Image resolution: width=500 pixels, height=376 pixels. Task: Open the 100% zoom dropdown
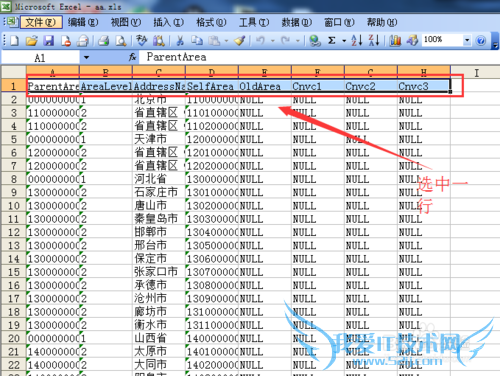click(467, 40)
